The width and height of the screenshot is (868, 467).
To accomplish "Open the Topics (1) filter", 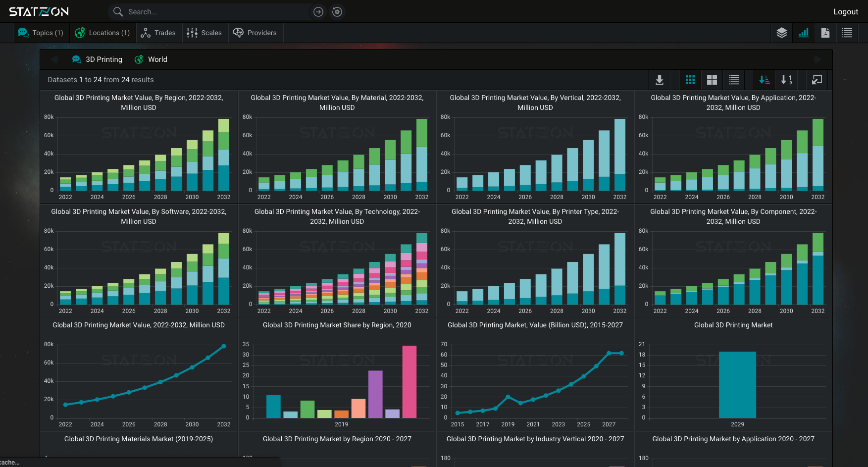I will (41, 33).
